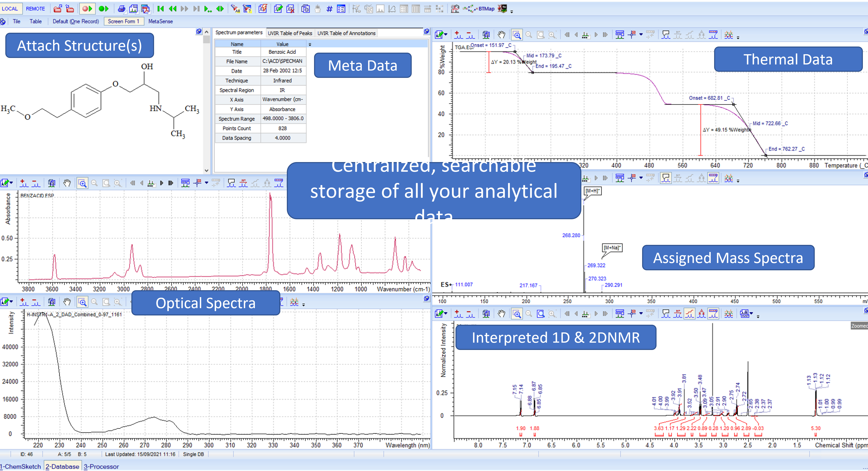This screenshot has height=471, width=868.
Task: Switch to UVIR Table of Peaks tab
Action: click(x=290, y=33)
